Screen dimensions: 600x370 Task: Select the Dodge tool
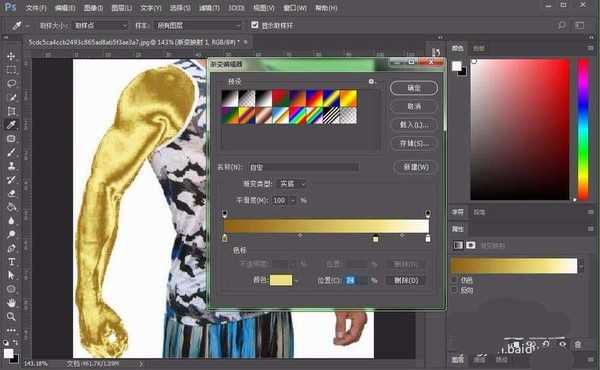point(11,235)
